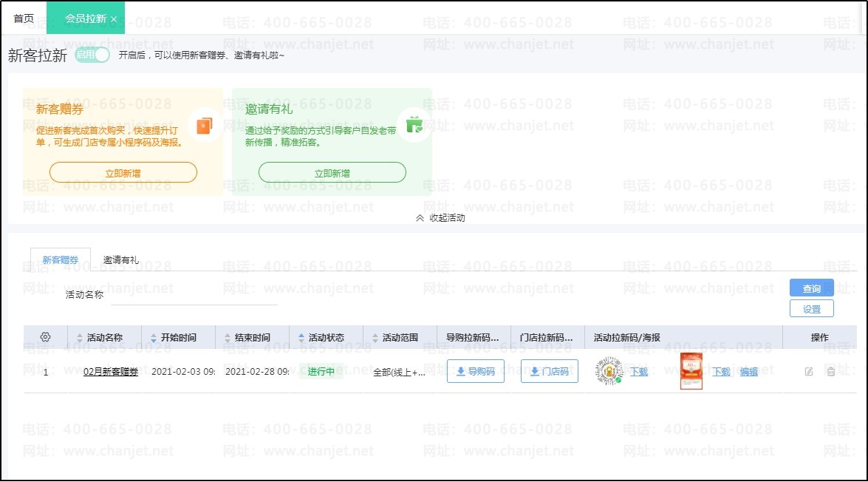Select the 会员拉新 tab

click(x=85, y=18)
